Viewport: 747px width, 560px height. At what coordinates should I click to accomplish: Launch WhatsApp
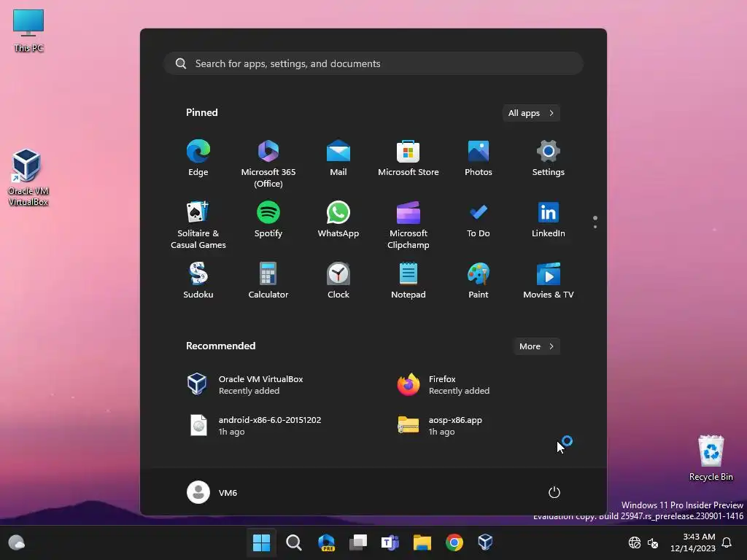coord(338,219)
